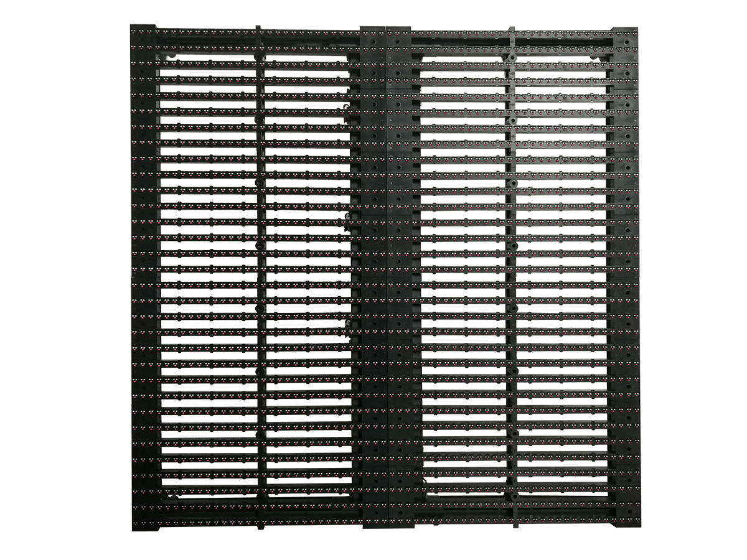Click the central vertical column of the LED panel
The height and width of the screenshot is (560, 747).
pos(374,280)
